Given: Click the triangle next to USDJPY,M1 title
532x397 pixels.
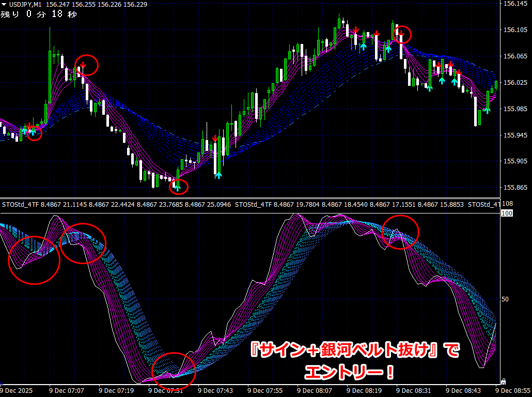Looking at the screenshot, I should (x=4, y=4).
